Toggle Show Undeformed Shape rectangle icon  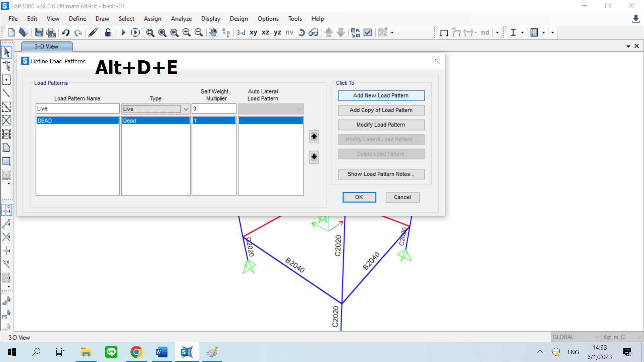pyautogui.click(x=444, y=33)
